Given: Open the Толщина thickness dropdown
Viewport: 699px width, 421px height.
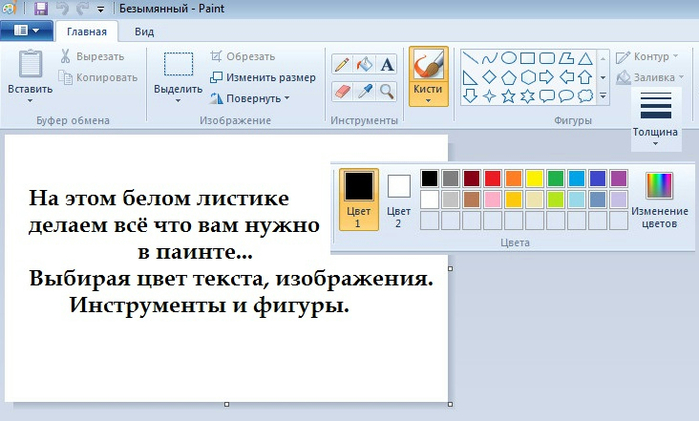Looking at the screenshot, I should pyautogui.click(x=655, y=118).
